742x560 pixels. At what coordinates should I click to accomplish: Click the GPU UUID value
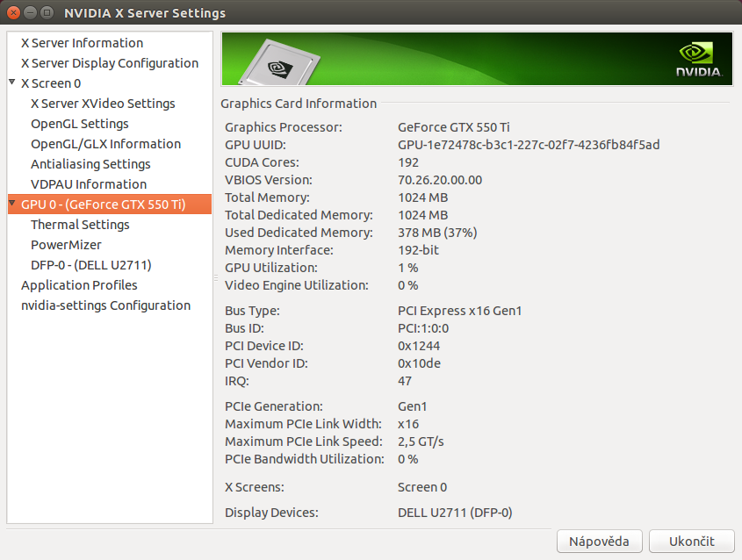pyautogui.click(x=529, y=145)
